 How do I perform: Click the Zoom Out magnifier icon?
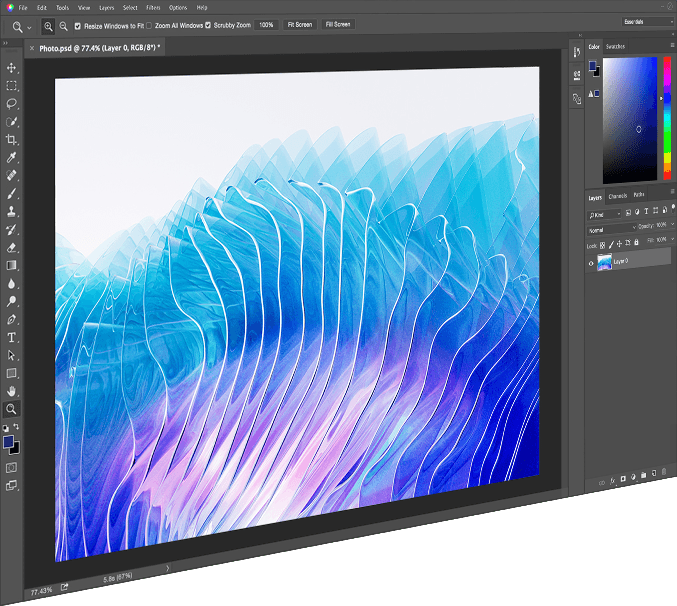pyautogui.click(x=63, y=26)
